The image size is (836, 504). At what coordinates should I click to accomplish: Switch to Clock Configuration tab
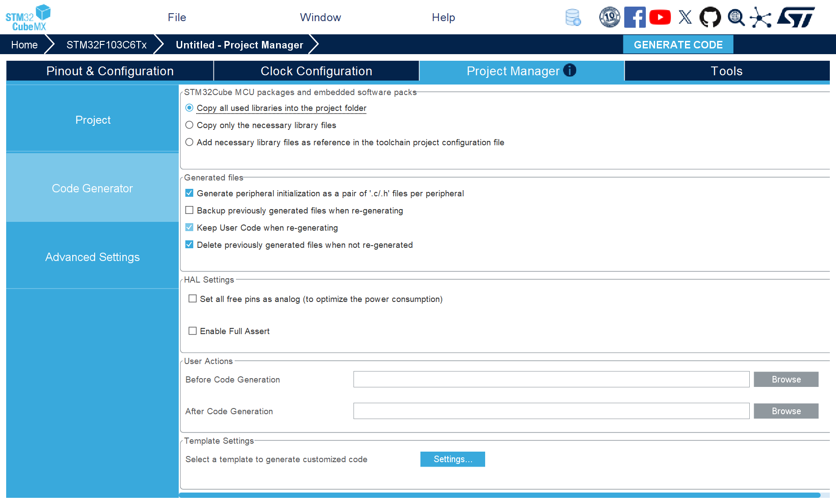(x=317, y=71)
